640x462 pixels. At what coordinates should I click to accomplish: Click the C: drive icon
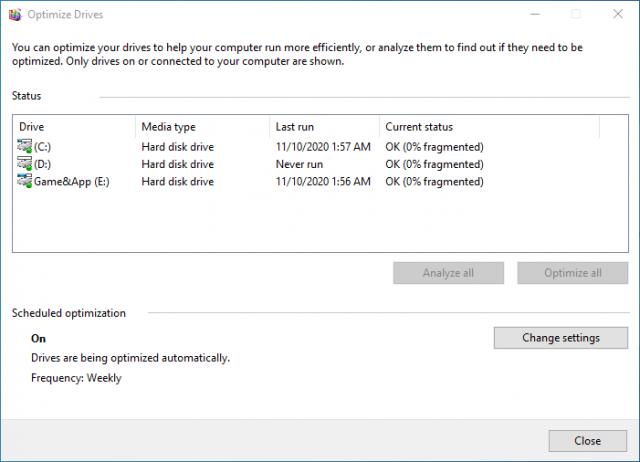[25, 147]
